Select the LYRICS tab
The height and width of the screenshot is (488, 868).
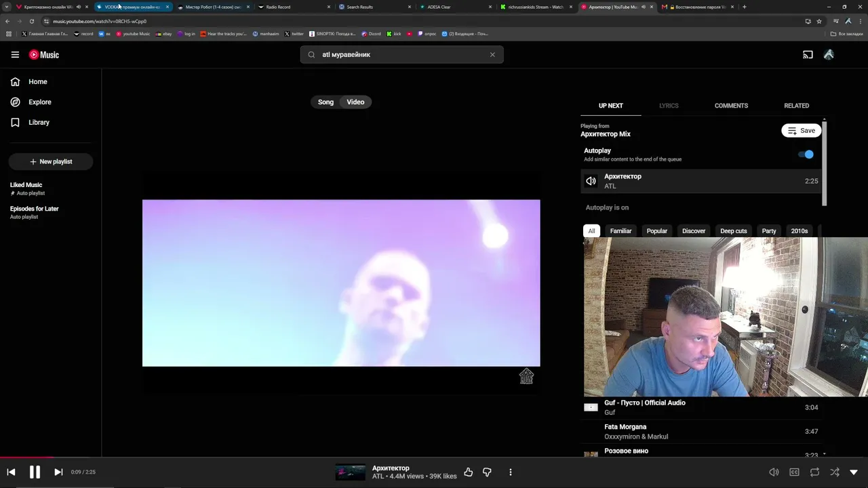669,106
